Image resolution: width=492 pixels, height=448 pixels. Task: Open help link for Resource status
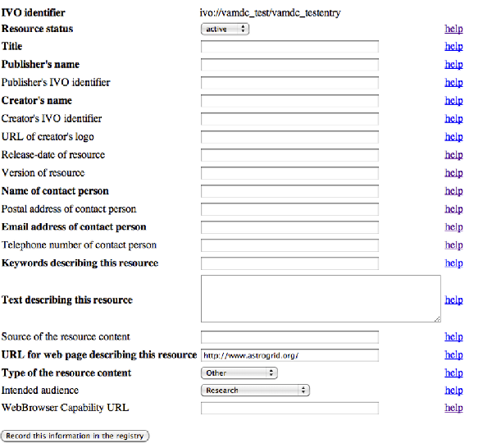[453, 29]
